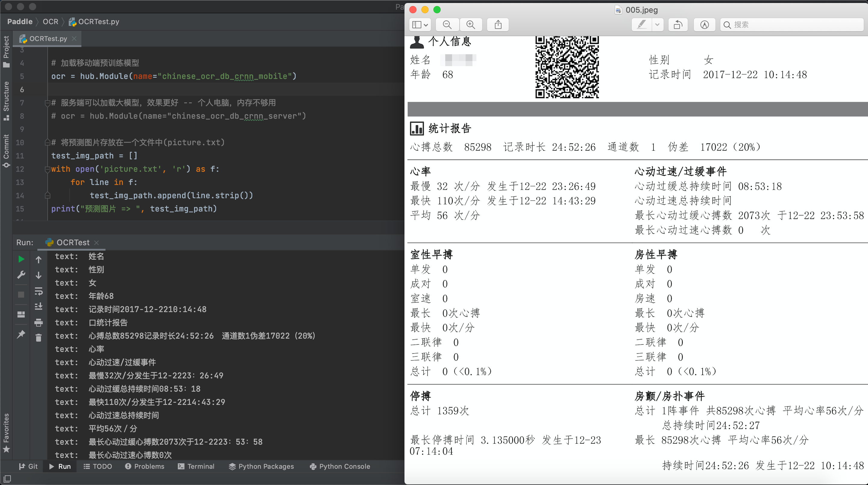The width and height of the screenshot is (868, 485).
Task: Click the wrench settings icon in Run panel
Action: pos(21,275)
